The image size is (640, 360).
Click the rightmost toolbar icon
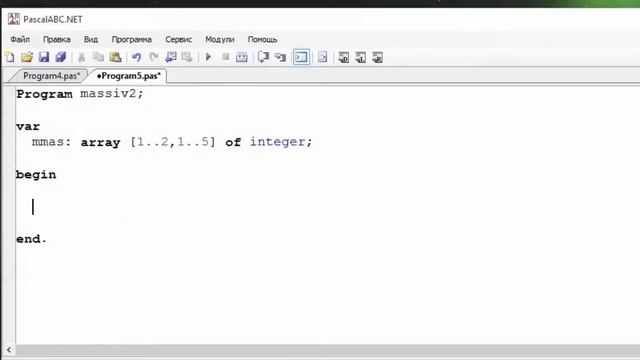[x=378, y=57]
